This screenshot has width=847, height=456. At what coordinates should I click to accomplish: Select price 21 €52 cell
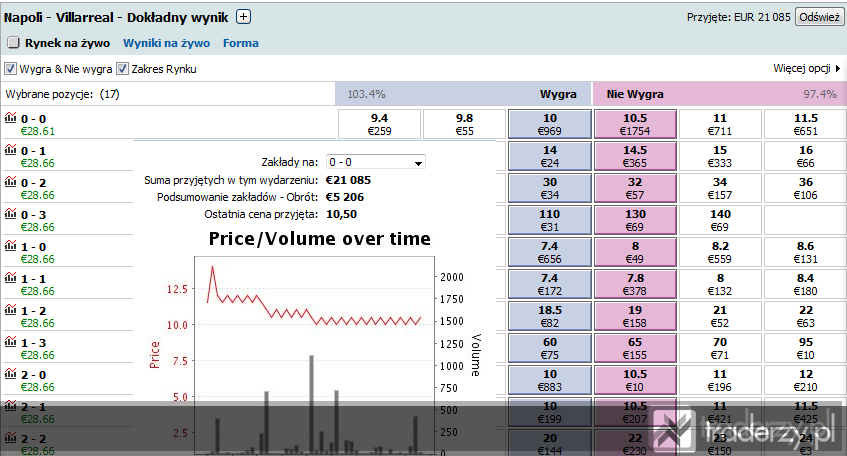(720, 316)
